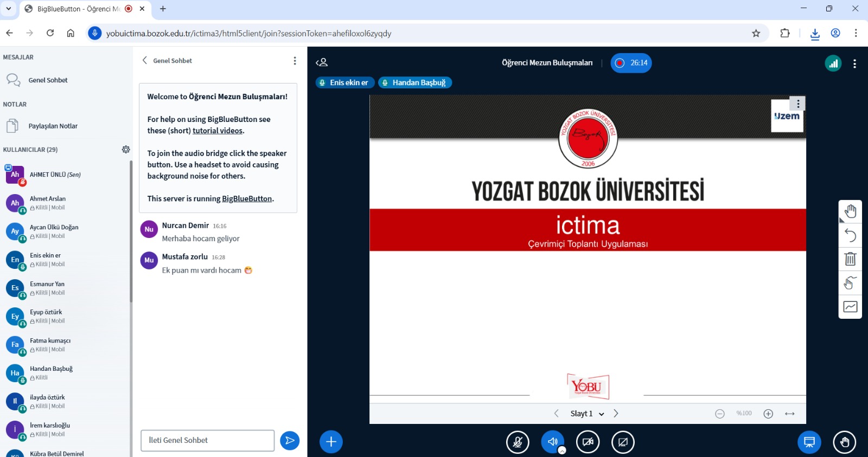868x457 pixels.
Task: Raise your hand in the meeting
Action: pyautogui.click(x=844, y=442)
